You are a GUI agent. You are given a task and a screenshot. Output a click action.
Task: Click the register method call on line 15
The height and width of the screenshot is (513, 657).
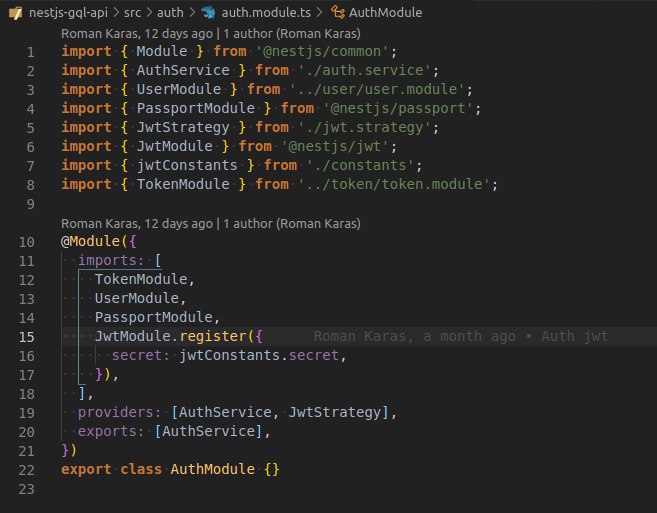coord(213,336)
